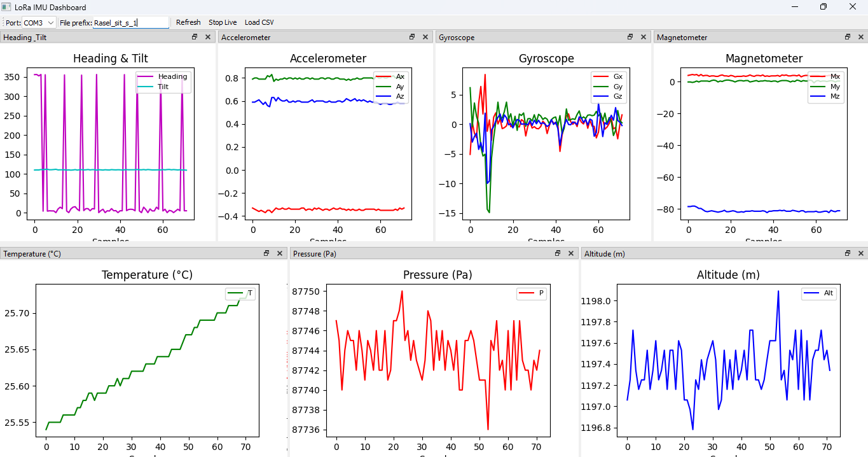Close the Magnetometer panel
Image resolution: width=868 pixels, height=457 pixels.
(861, 38)
